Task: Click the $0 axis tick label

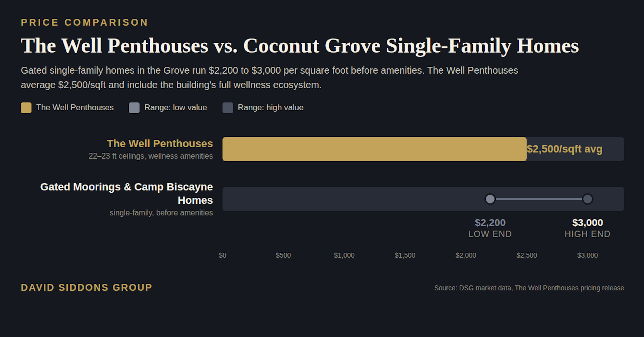Action: 222,255
